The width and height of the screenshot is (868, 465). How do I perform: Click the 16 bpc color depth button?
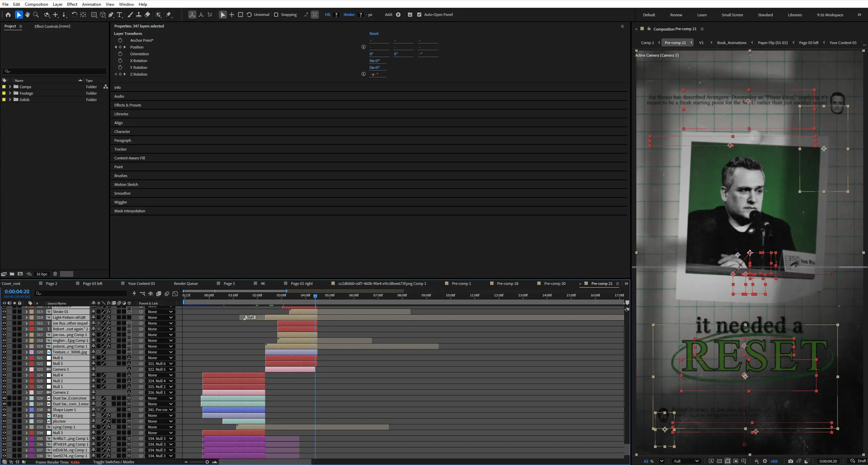[42, 274]
